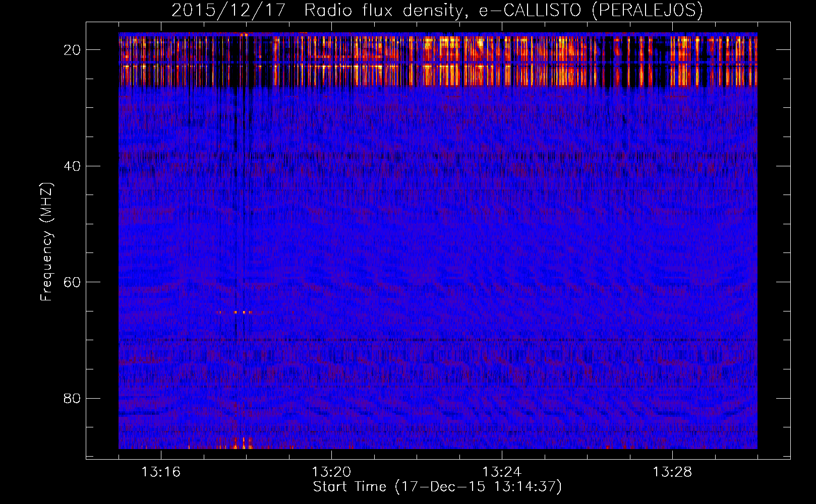Click the 13:24 time tick label
The image size is (816, 504).
click(502, 472)
